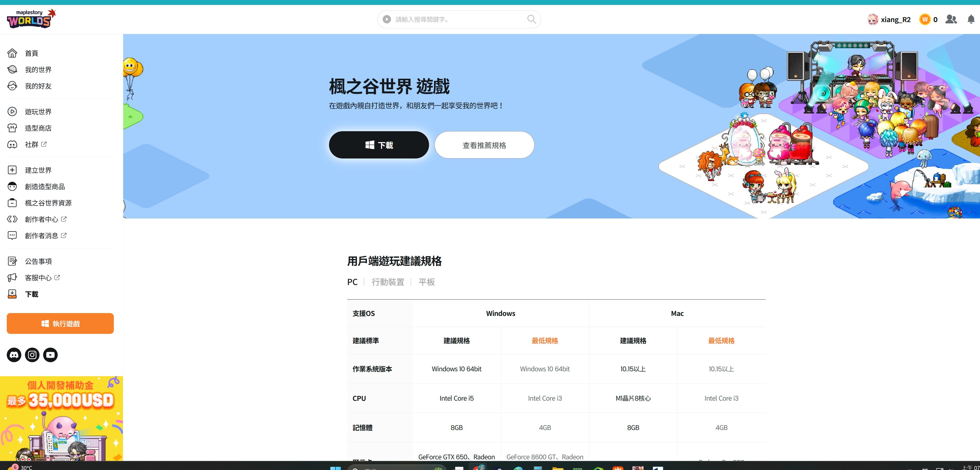The image size is (980, 470).
Task: Click the Discord icon beside 社群
Action: [x=12, y=144]
